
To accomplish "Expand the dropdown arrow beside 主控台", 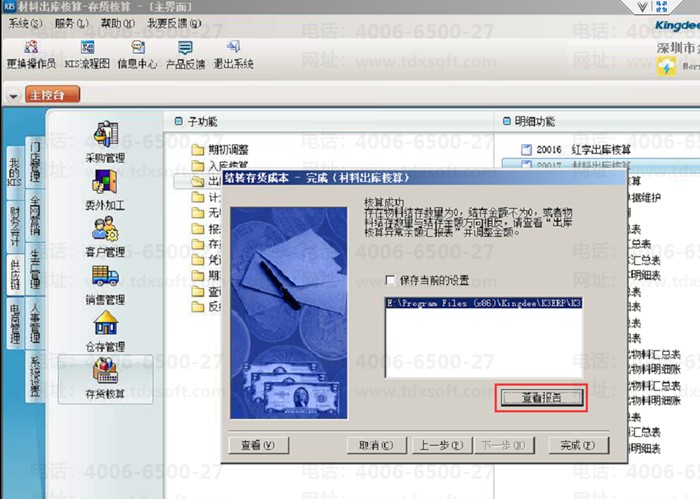I will pos(12,96).
